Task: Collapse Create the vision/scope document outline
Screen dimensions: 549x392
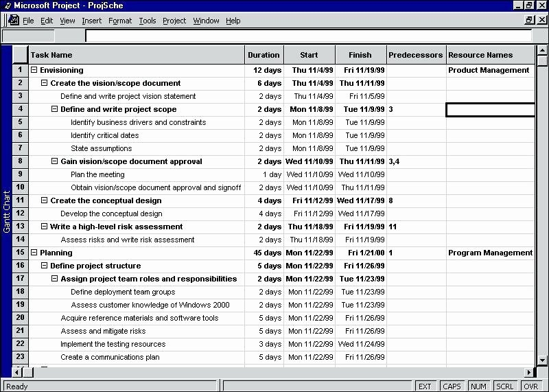Action: click(x=45, y=83)
